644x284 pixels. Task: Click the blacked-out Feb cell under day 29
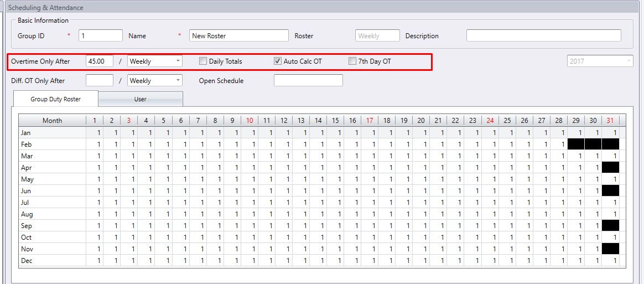click(x=576, y=144)
